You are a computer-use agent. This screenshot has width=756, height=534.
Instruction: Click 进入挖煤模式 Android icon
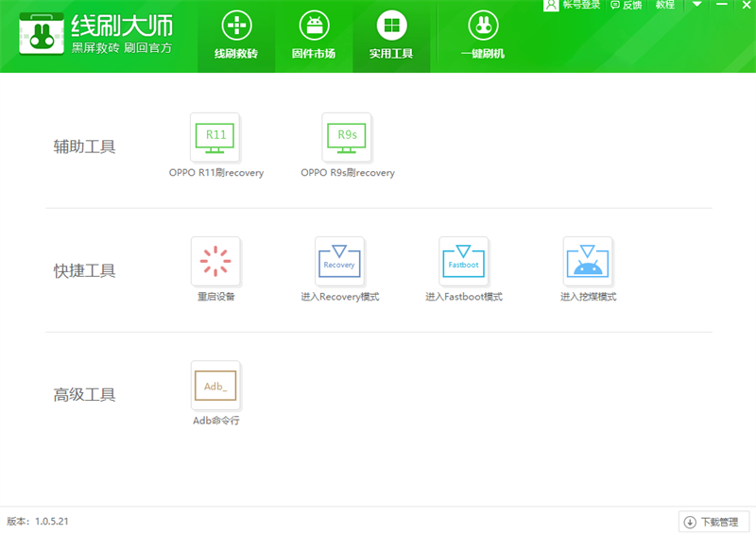[588, 261]
